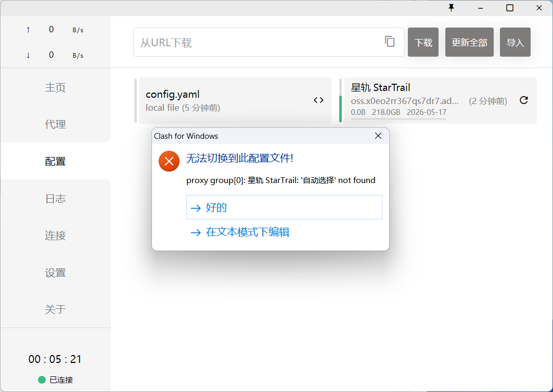Image resolution: width=553 pixels, height=392 pixels.
Task: Pin the window on top
Action: coord(452,7)
